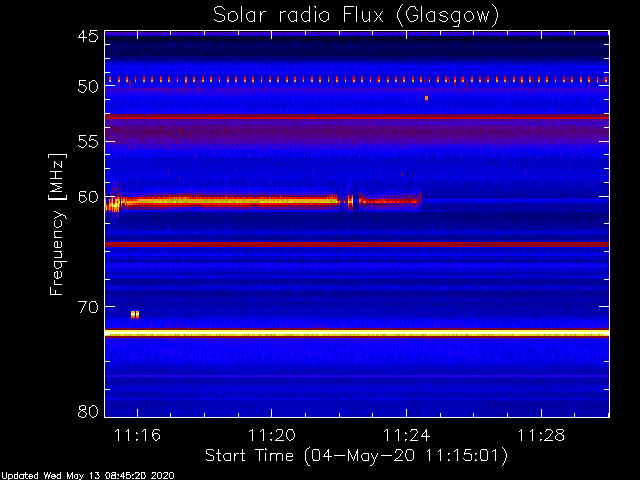This screenshot has height=480, width=640.
Task: Click the red horizontal band near 64 MHz
Action: 357,244
